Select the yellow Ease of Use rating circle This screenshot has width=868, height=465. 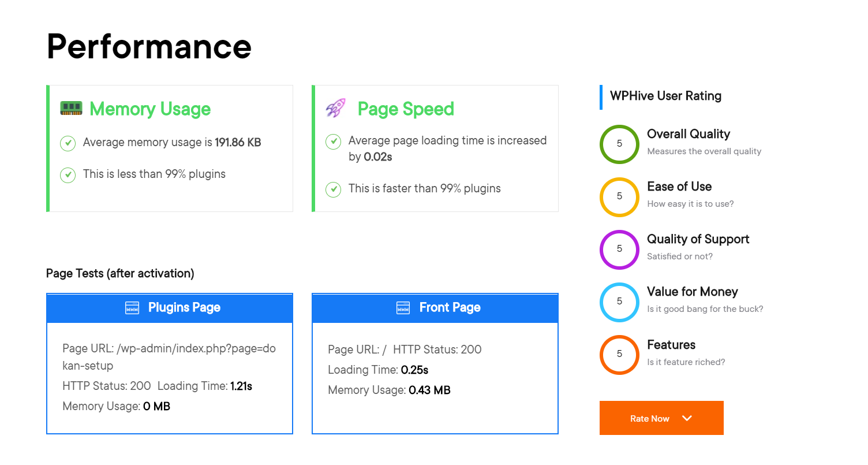click(619, 196)
